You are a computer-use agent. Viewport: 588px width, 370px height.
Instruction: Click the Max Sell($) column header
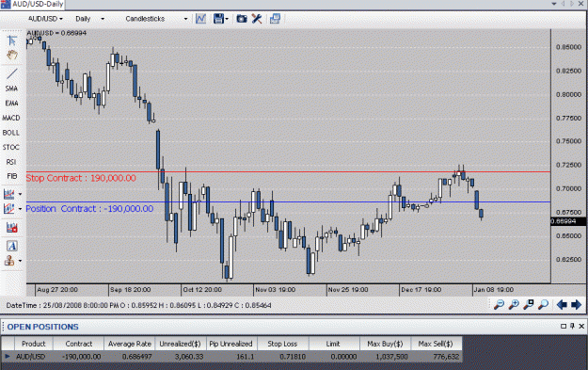436,344
